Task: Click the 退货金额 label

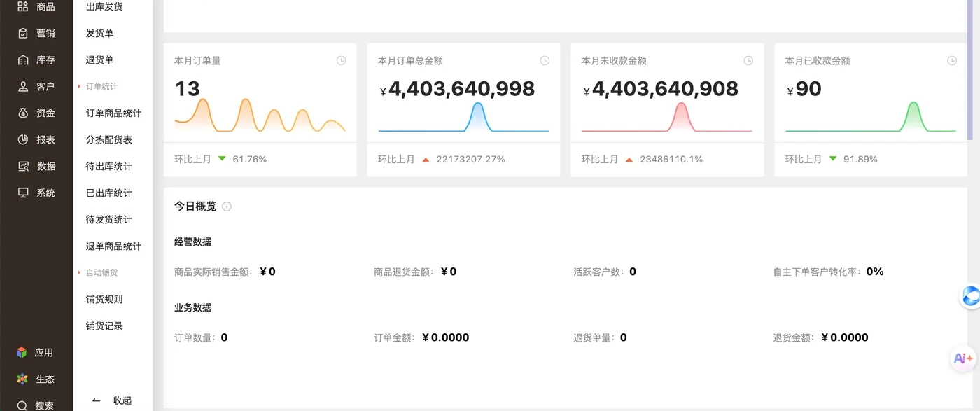Action: tap(794, 337)
